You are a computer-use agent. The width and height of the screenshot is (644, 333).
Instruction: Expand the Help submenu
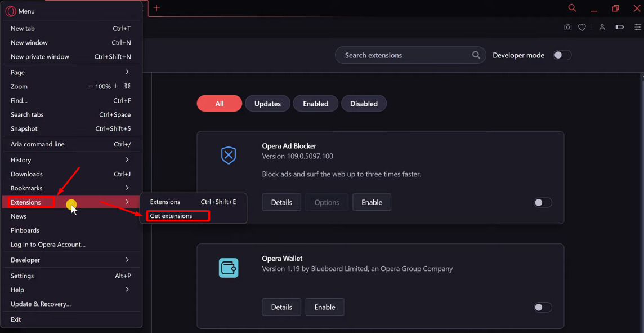tap(127, 290)
